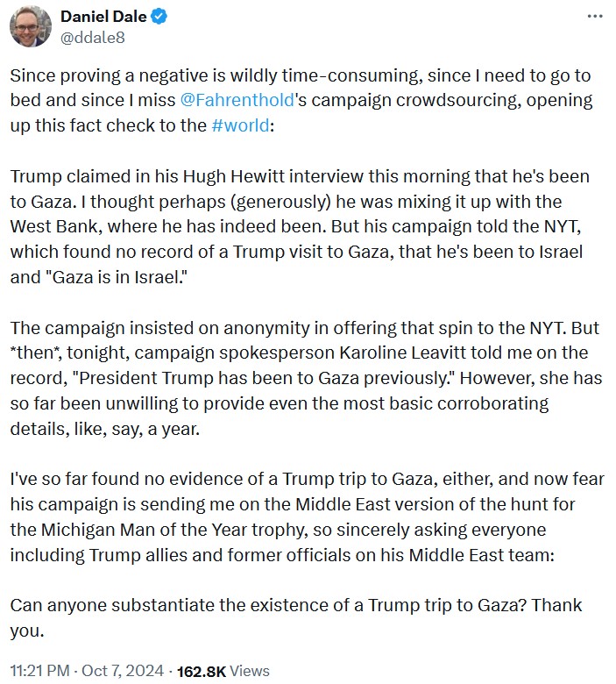Viewport: 616px width, 684px height.
Task: Click the closing words "Thank you."
Action: point(296,617)
